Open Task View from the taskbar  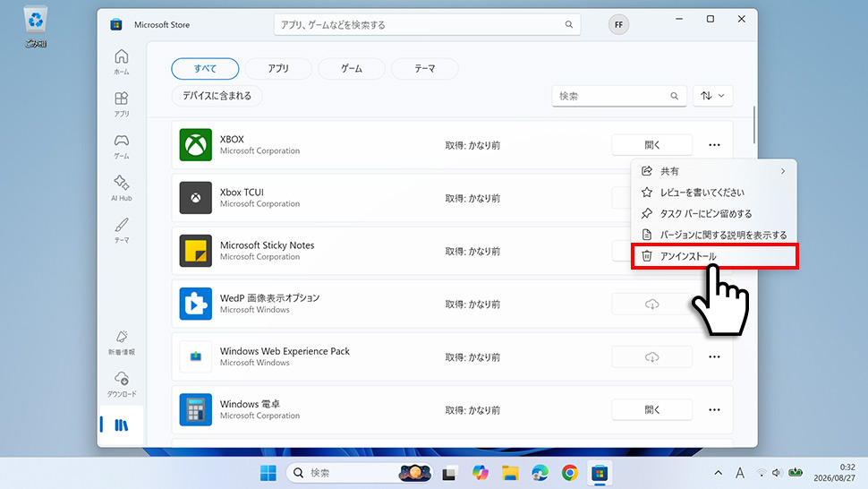[449, 473]
